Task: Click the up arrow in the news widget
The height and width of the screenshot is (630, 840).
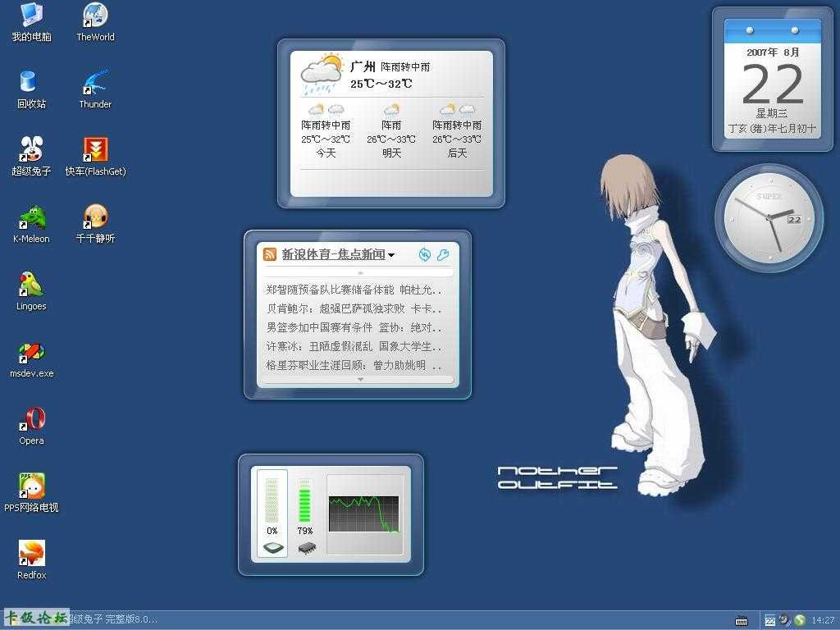Action: coord(360,272)
